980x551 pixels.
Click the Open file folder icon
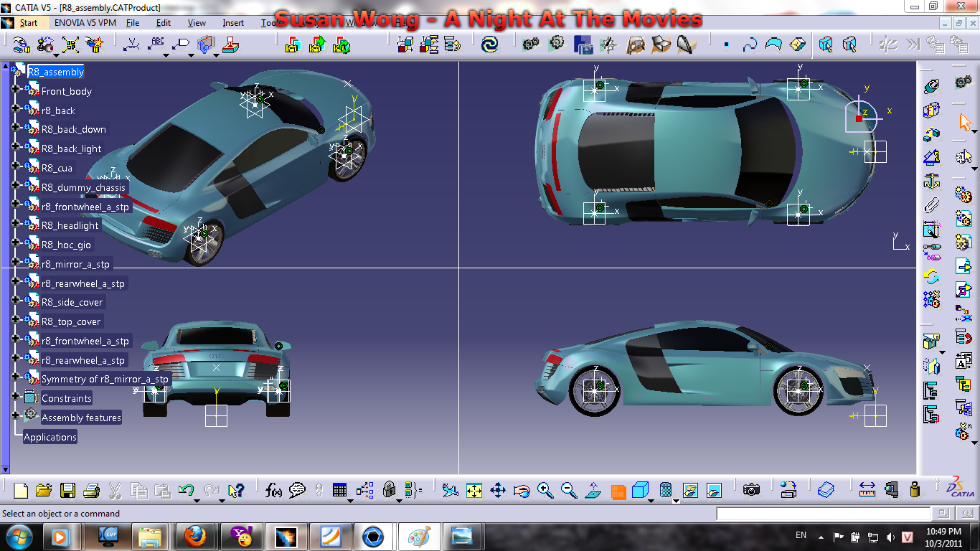click(44, 491)
